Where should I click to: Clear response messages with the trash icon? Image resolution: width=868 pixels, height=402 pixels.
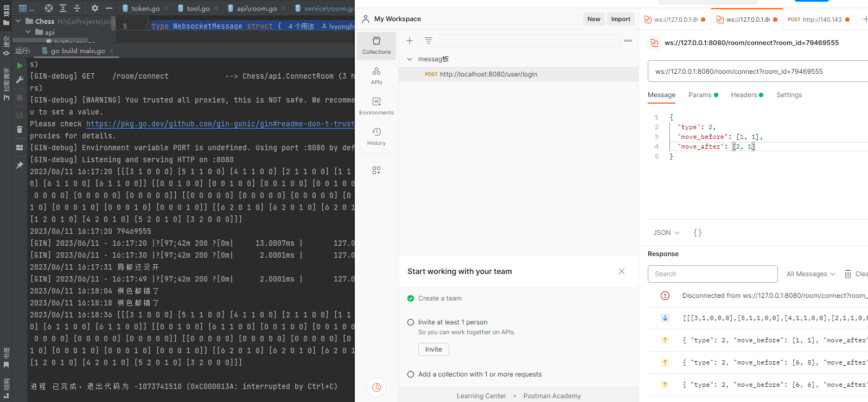(848, 274)
